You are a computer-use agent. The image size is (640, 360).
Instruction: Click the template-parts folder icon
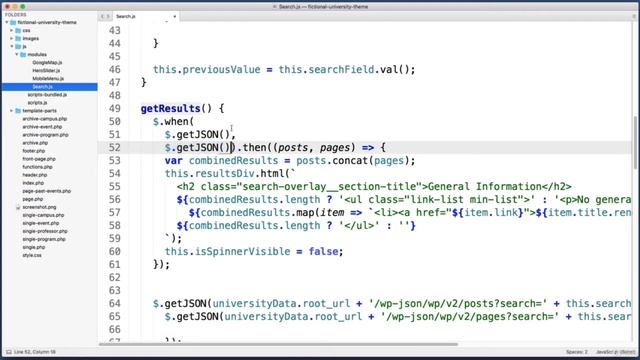(18, 111)
